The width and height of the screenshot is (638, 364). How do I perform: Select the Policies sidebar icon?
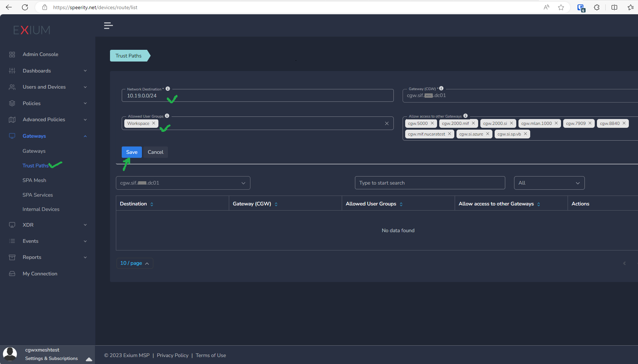point(12,103)
